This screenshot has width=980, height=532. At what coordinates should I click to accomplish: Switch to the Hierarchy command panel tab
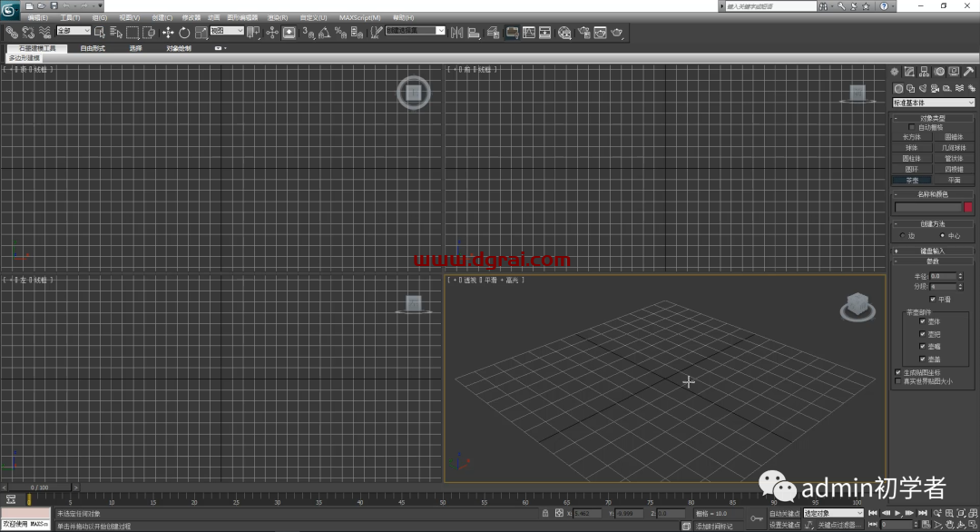tap(925, 72)
